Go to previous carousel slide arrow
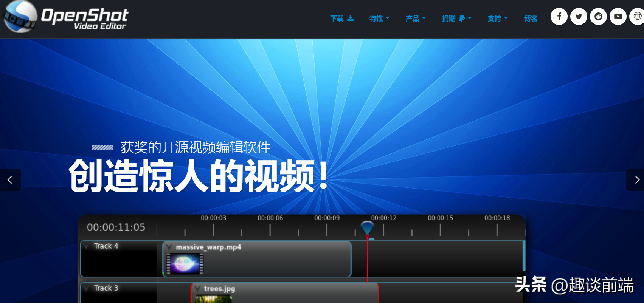644x303 pixels. 10,180
